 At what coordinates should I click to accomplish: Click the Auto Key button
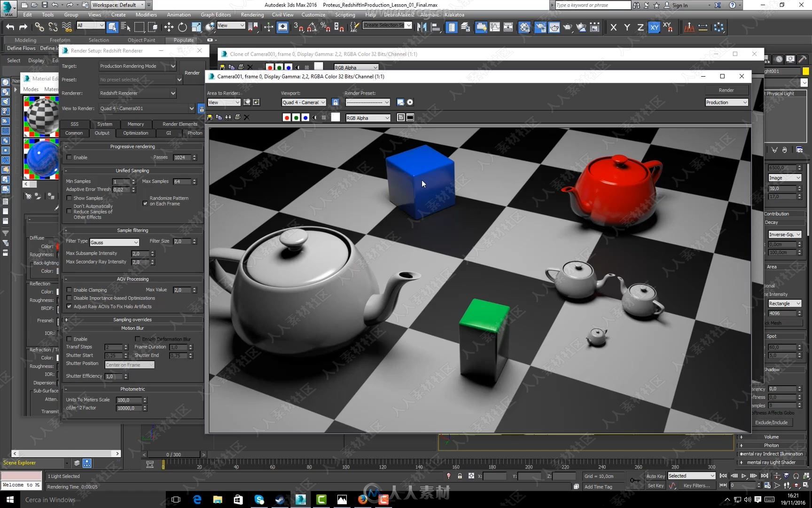pyautogui.click(x=656, y=476)
